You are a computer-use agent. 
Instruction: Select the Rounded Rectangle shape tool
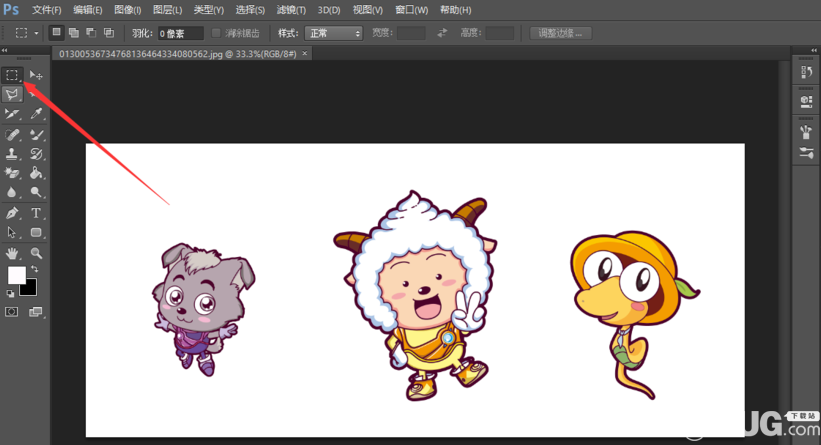click(x=36, y=232)
